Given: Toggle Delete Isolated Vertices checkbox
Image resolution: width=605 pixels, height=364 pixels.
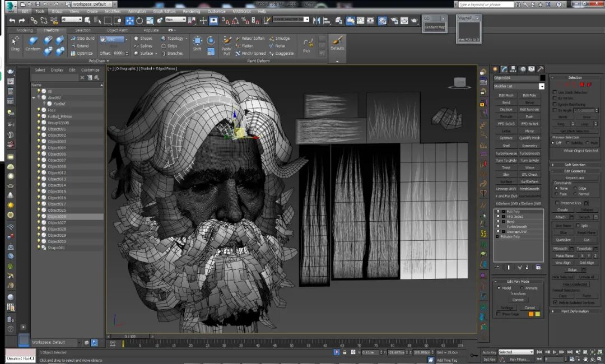Looking at the screenshot, I should pos(555,303).
